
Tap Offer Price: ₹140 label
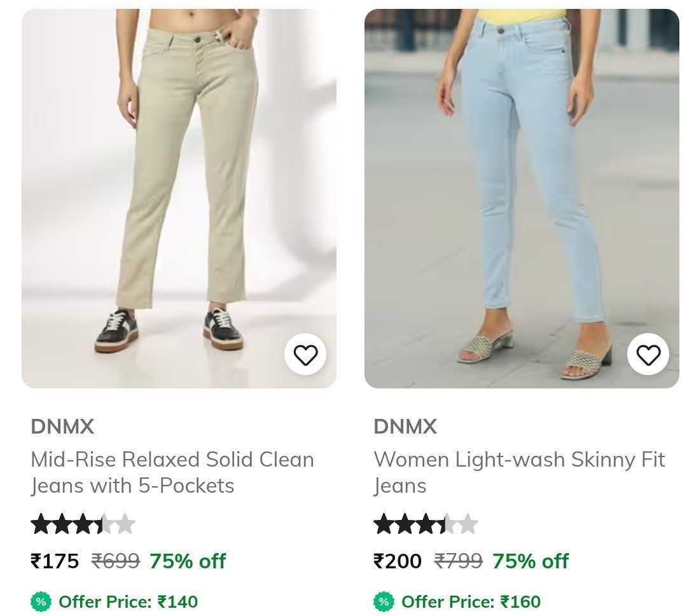click(128, 601)
